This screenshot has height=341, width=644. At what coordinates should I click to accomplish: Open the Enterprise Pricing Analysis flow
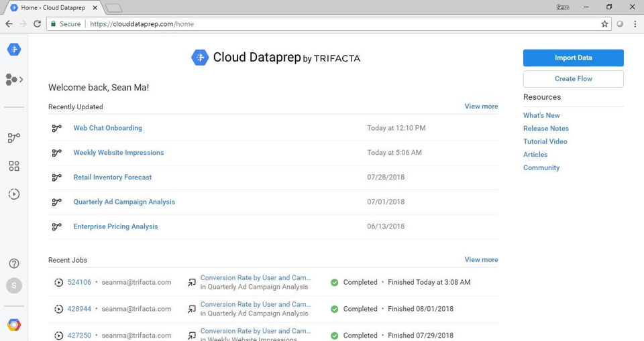[x=115, y=226]
